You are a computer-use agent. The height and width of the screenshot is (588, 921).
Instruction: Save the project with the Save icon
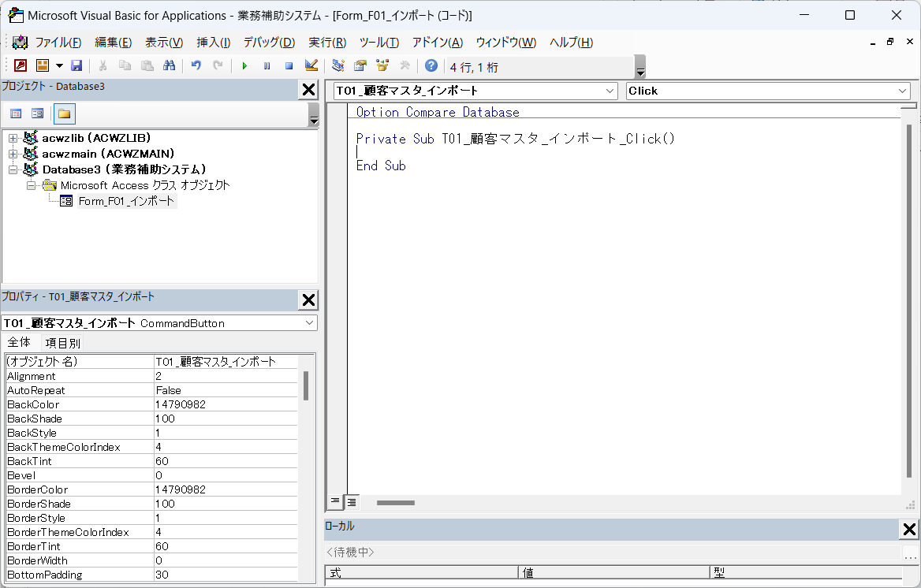point(76,66)
